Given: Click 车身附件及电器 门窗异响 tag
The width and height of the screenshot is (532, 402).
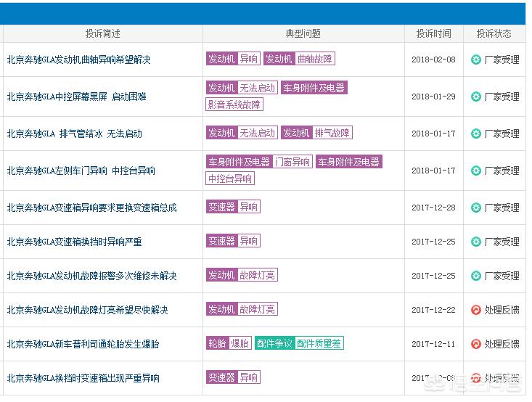Looking at the screenshot, I should [x=259, y=162].
